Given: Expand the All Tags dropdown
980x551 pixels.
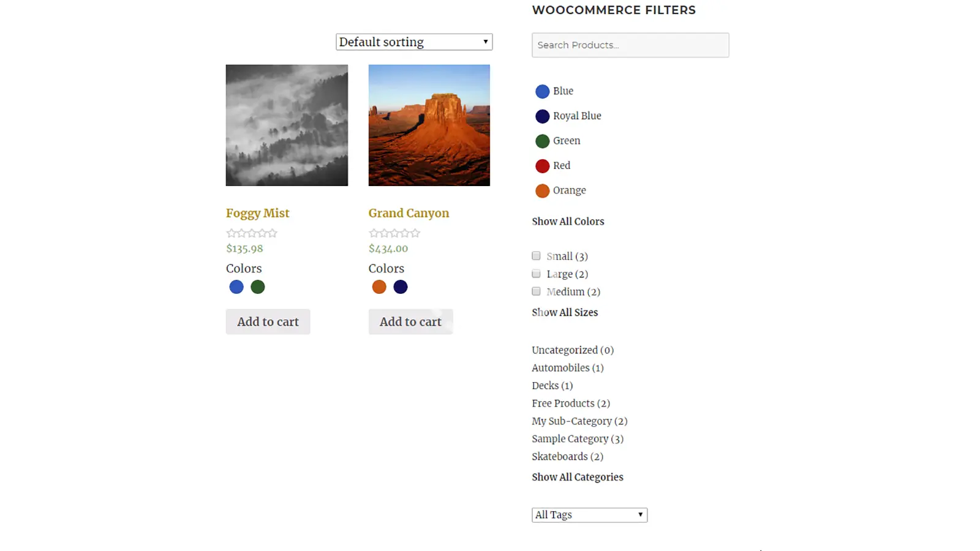Looking at the screenshot, I should point(589,515).
